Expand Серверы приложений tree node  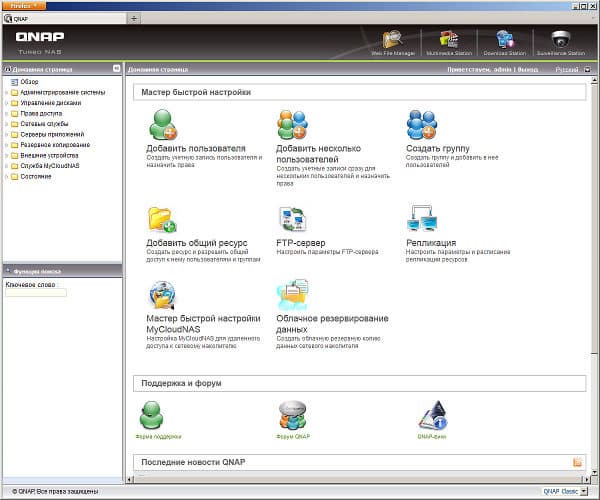[6, 135]
